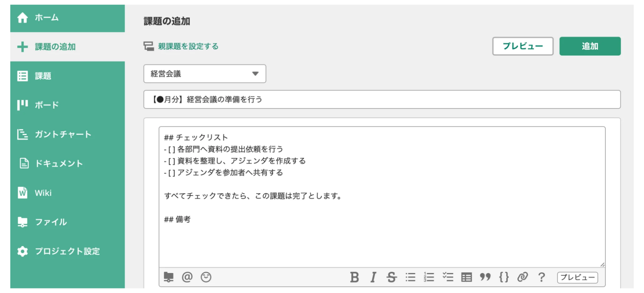Click the sentence すべてチェックできたら、この課題は完了とします。
The height and width of the screenshot is (293, 644).
point(253,196)
